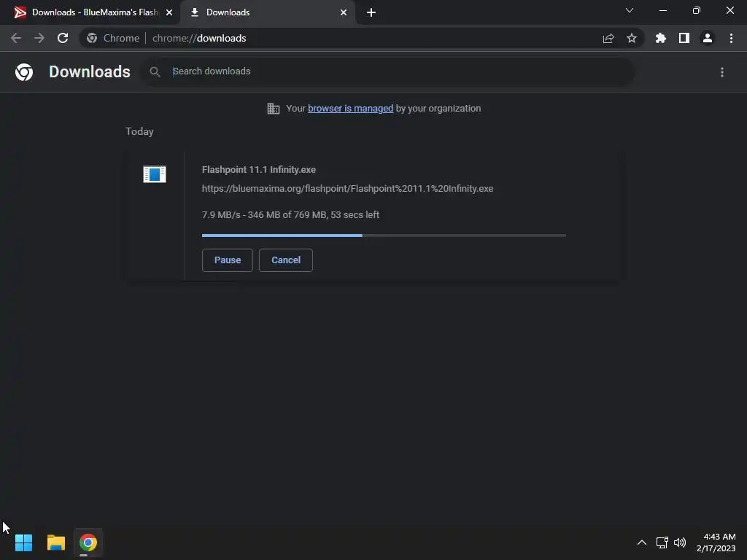Show hidden system tray icons
The height and width of the screenshot is (560, 747).
pyautogui.click(x=642, y=542)
